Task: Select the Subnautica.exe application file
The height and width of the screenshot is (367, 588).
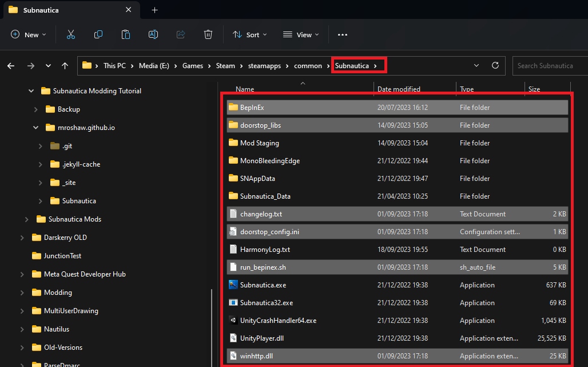Action: (x=263, y=285)
